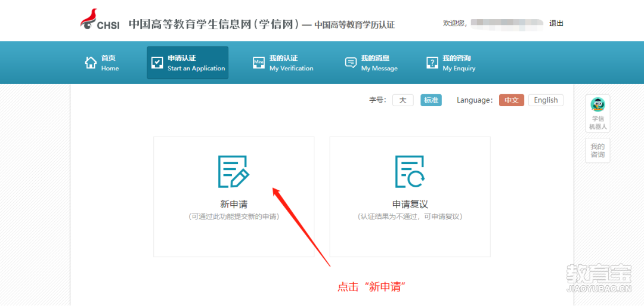Set font size to 大
The width and height of the screenshot is (644, 306).
point(403,100)
